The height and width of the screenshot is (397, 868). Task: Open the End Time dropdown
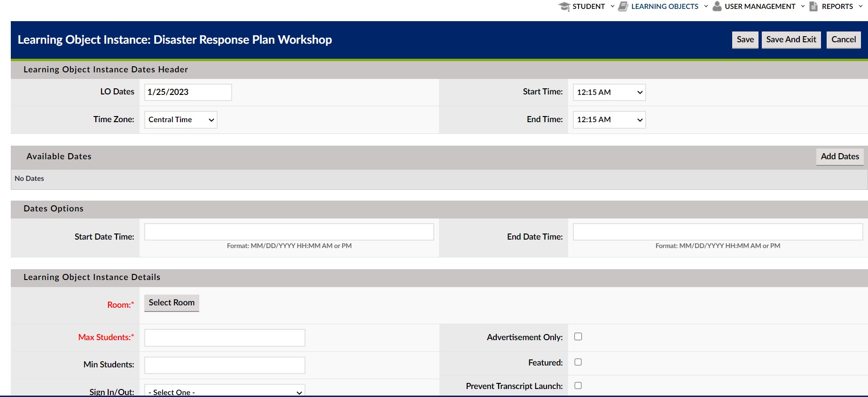coord(609,119)
